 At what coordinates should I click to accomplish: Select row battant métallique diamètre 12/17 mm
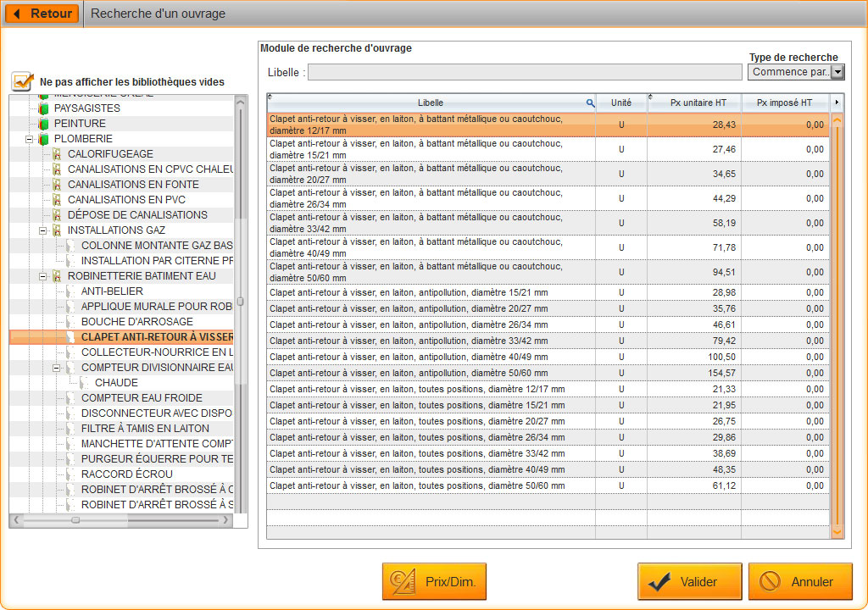[548, 125]
